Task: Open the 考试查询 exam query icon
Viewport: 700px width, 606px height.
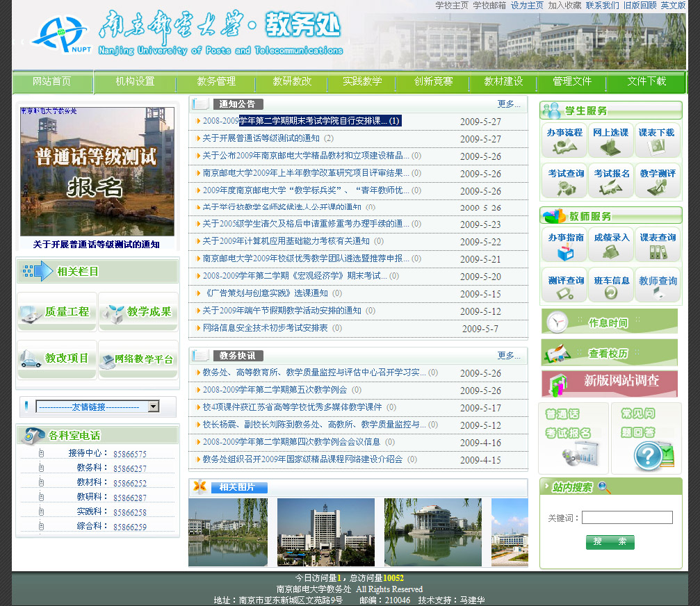Action: (x=564, y=181)
